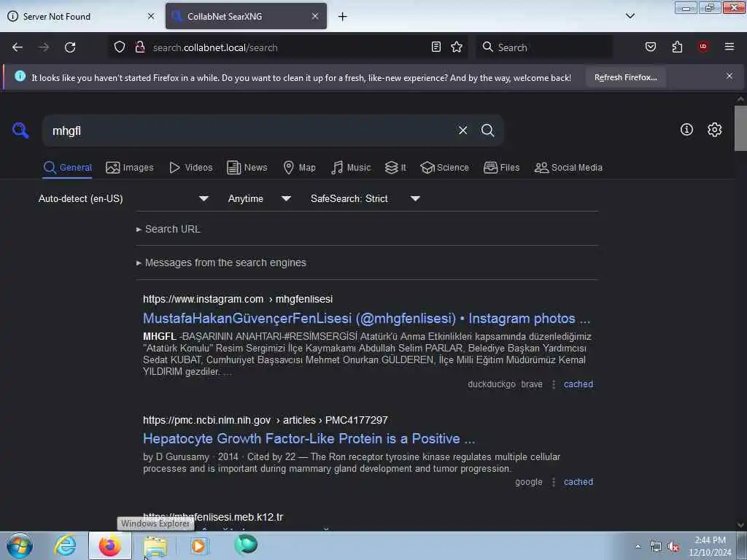This screenshot has width=747, height=560.
Task: Open cached link for Instagram result
Action: 578,384
